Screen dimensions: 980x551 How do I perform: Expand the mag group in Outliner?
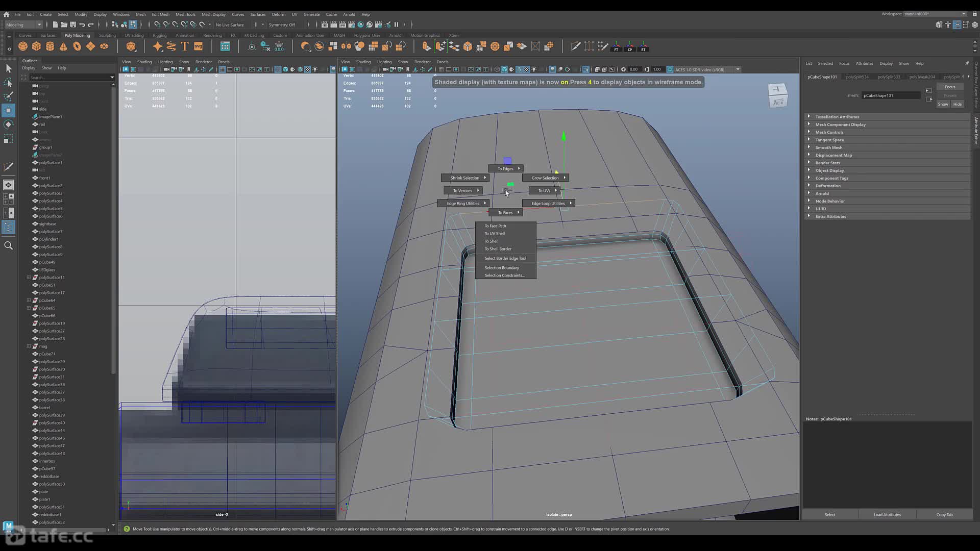point(29,346)
